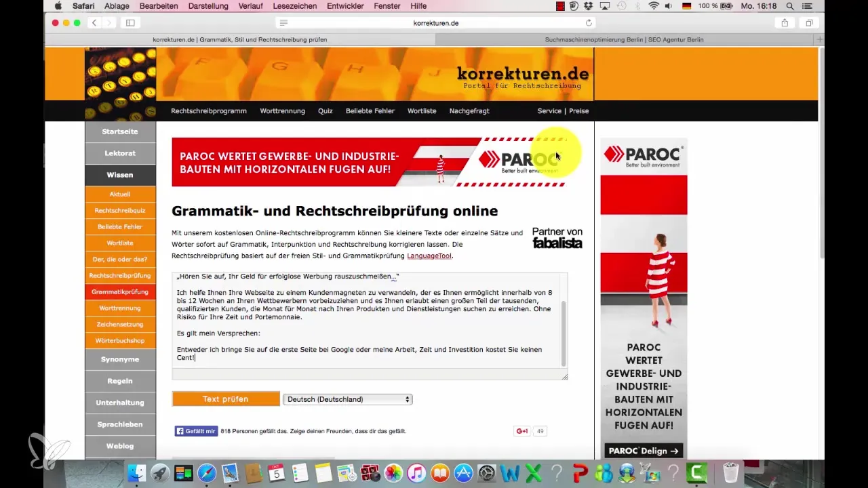Open Rechtschreibprogramm in top navigation

[x=209, y=110]
